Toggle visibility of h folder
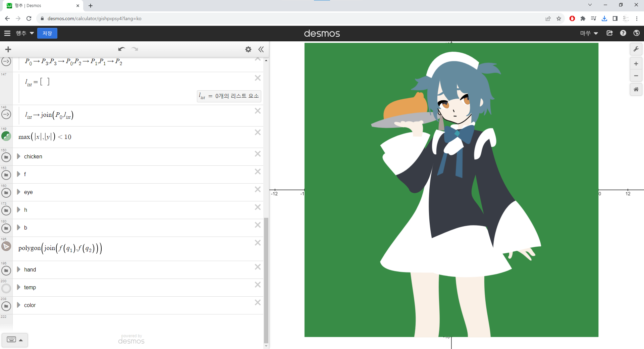 pos(6,210)
